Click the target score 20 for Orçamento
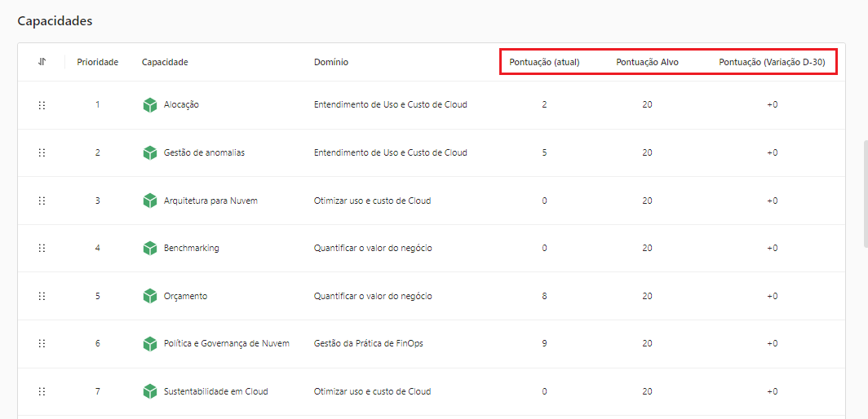 click(647, 296)
